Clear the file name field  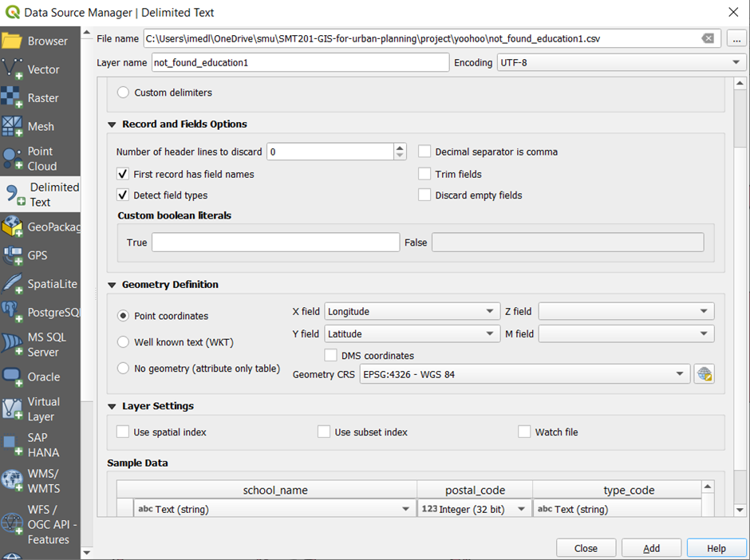[x=708, y=38]
